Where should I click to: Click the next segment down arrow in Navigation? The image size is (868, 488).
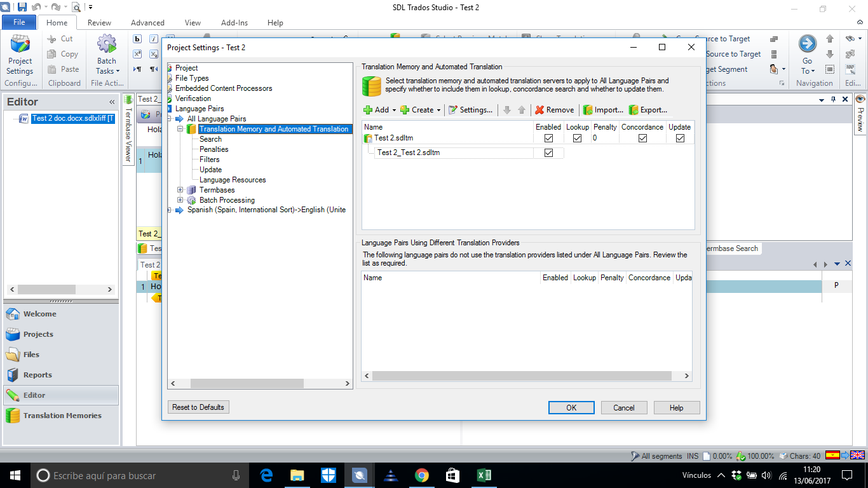point(830,54)
